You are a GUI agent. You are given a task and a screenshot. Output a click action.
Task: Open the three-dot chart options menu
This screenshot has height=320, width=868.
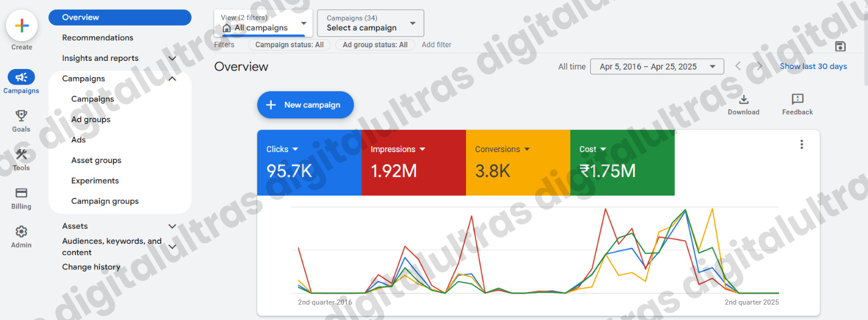[802, 145]
